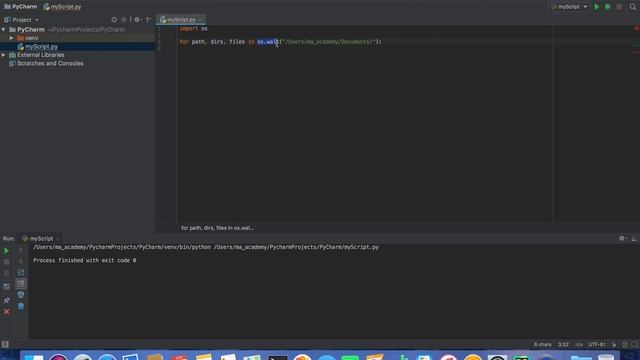Click the breadcrumb 'for path, dirs, files in os.wal...'
The height and width of the screenshot is (360, 640).
point(217,228)
